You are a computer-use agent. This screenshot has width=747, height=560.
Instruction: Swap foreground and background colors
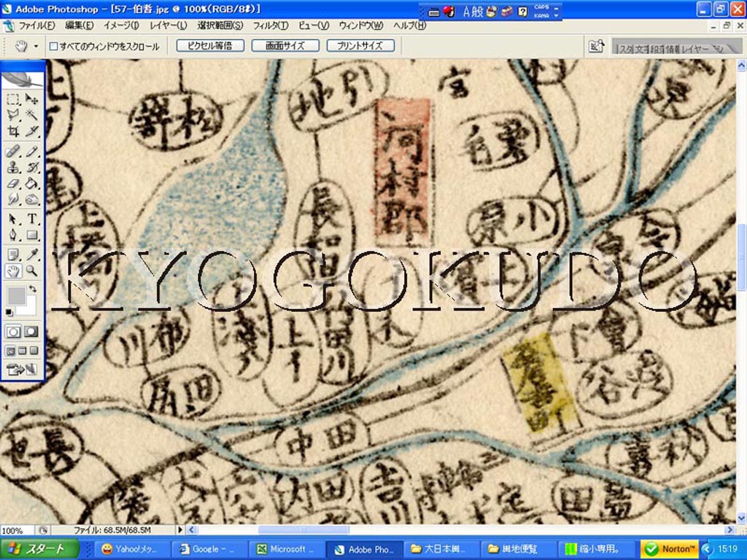[x=32, y=289]
